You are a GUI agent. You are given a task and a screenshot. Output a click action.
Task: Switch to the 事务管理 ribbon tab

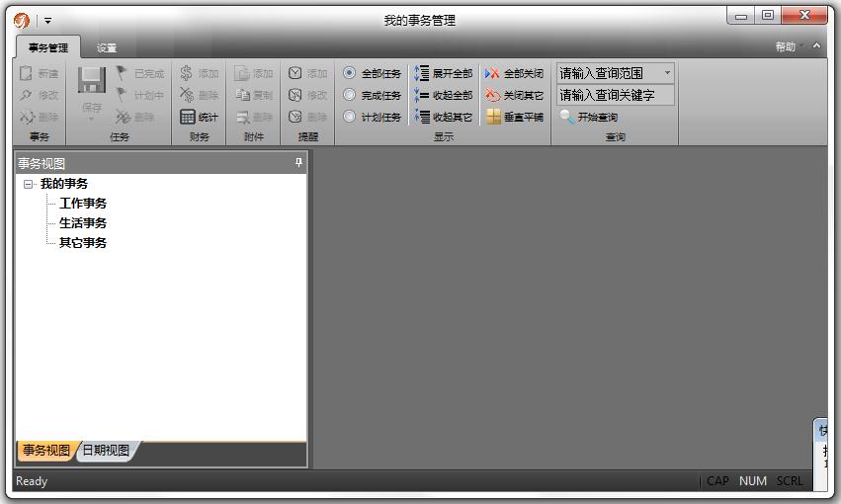coord(48,47)
